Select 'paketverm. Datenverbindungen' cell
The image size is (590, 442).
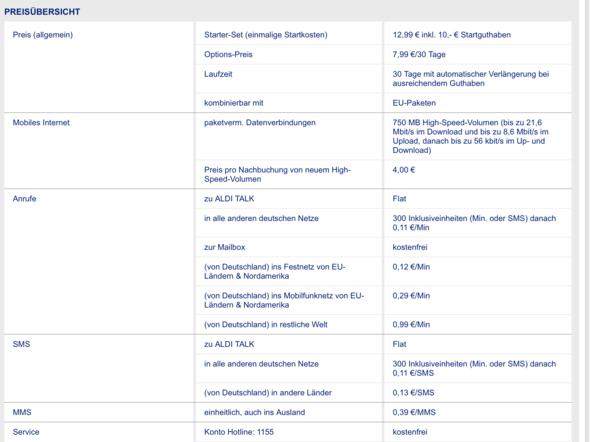260,123
